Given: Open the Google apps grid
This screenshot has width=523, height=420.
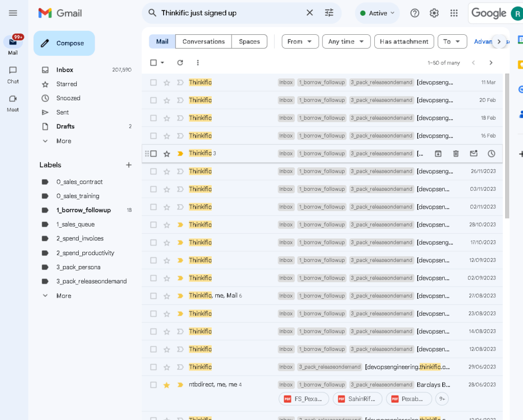Looking at the screenshot, I should tap(454, 13).
